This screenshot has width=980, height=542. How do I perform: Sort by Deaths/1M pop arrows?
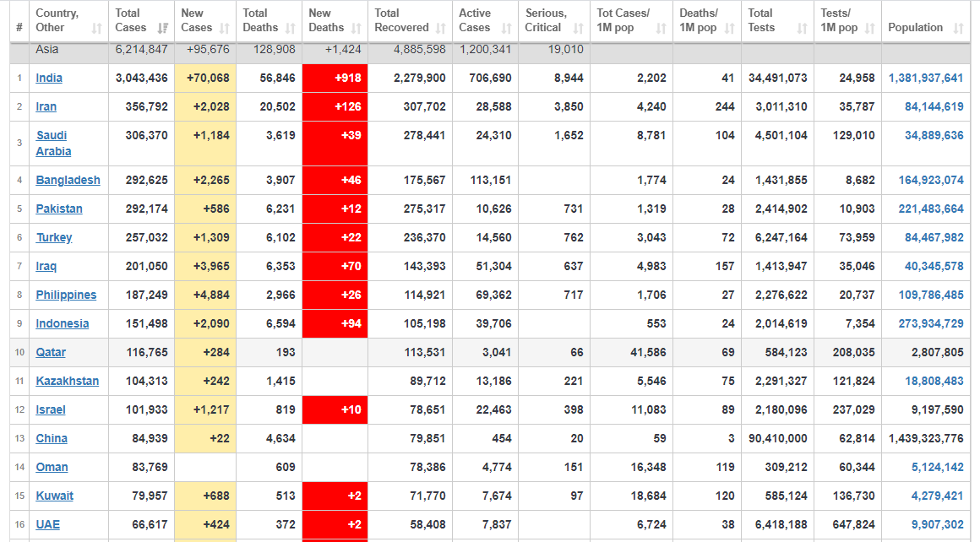click(x=730, y=28)
